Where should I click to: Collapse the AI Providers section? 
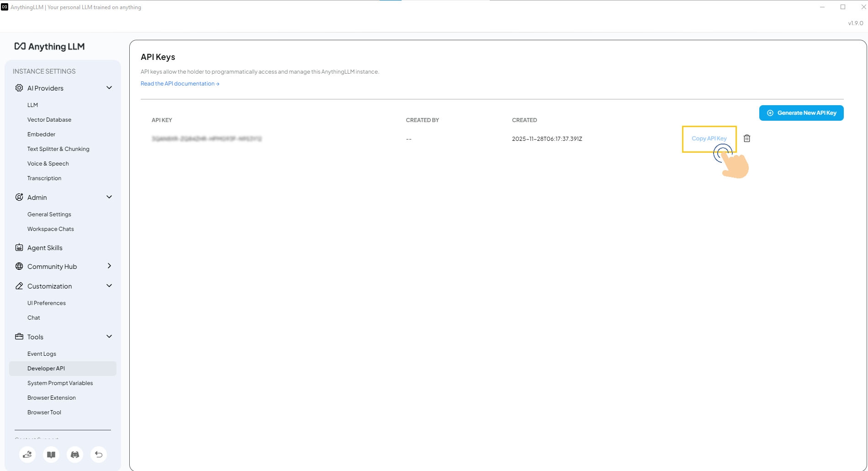pyautogui.click(x=109, y=88)
